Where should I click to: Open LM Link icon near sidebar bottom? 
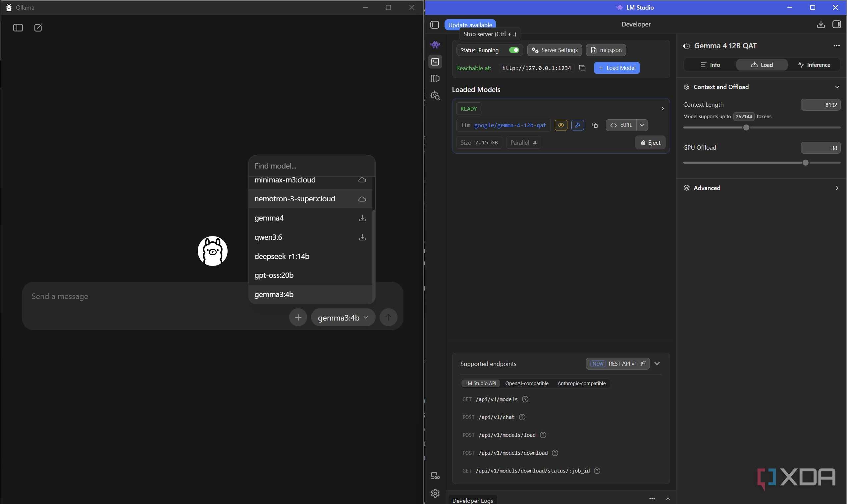pyautogui.click(x=435, y=476)
